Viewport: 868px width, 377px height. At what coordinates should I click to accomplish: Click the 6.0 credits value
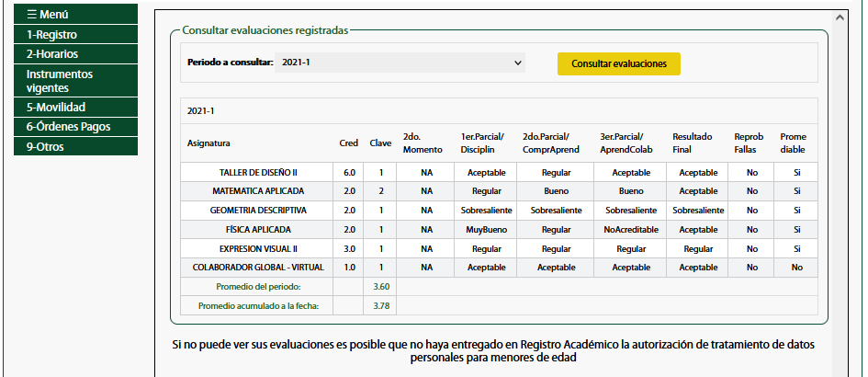click(349, 173)
